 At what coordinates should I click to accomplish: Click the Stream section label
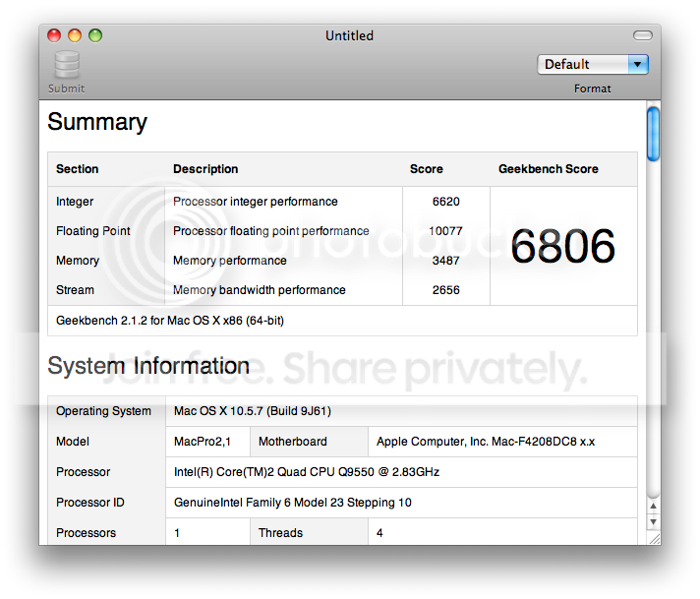tap(75, 290)
